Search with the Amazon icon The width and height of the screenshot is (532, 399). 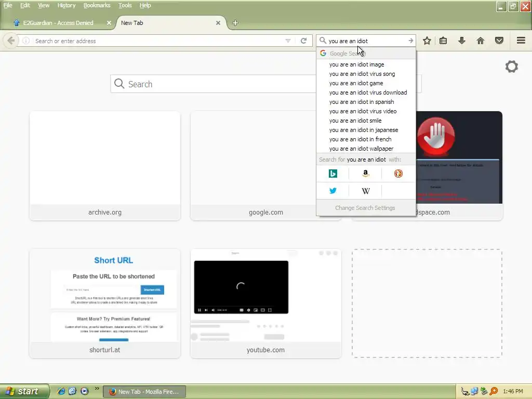click(365, 174)
